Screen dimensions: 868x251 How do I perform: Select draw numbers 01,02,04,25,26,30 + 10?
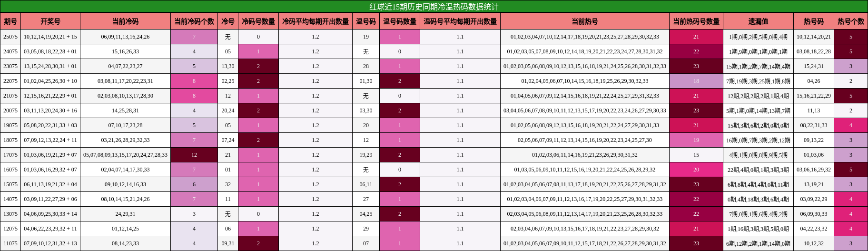click(50, 81)
